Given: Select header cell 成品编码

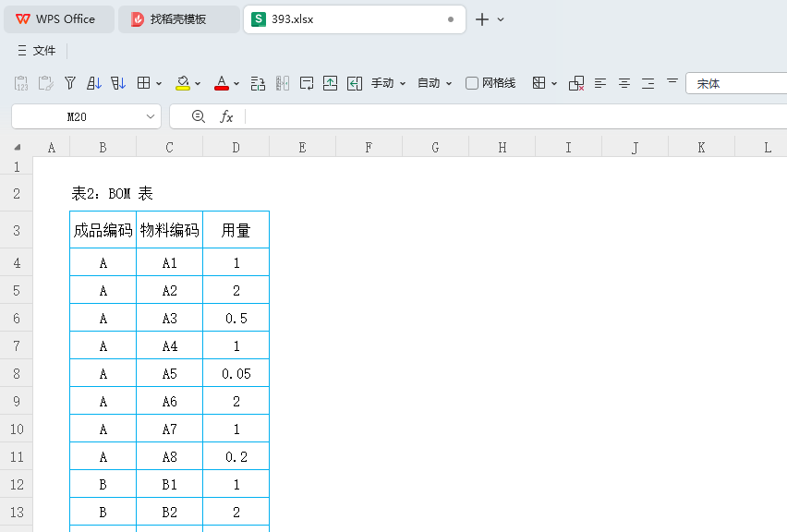Looking at the screenshot, I should point(103,230).
